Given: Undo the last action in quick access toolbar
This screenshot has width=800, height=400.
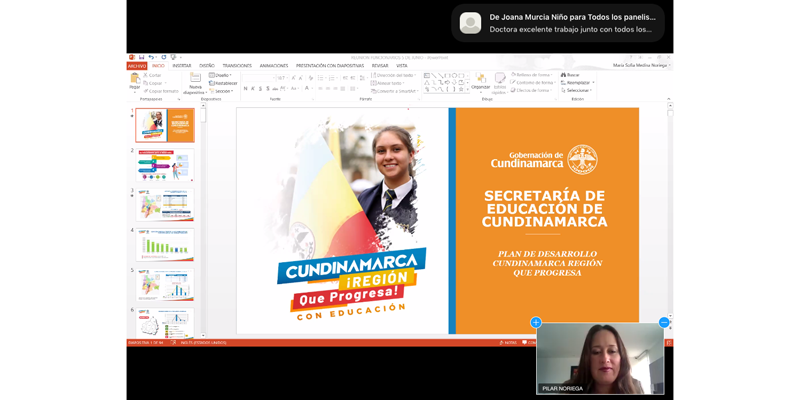Looking at the screenshot, I should click(151, 57).
